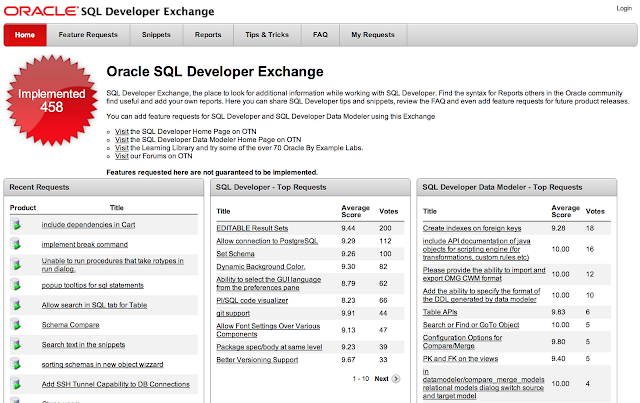
Task: Click product icon beside 'popup tooltips for sql statements'
Action: [16, 284]
